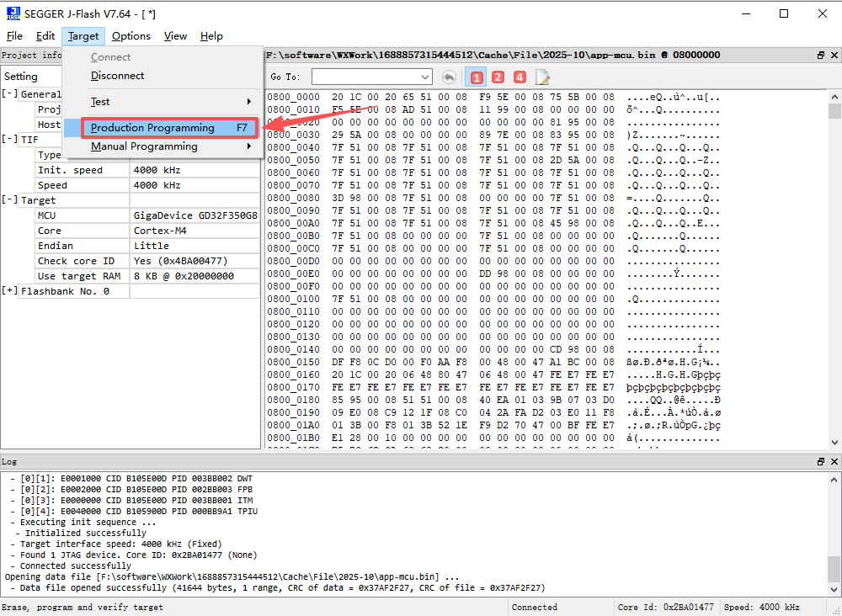Click the Init. speed 4000 kHz value
Screen dimensions: 842x616
195,170
